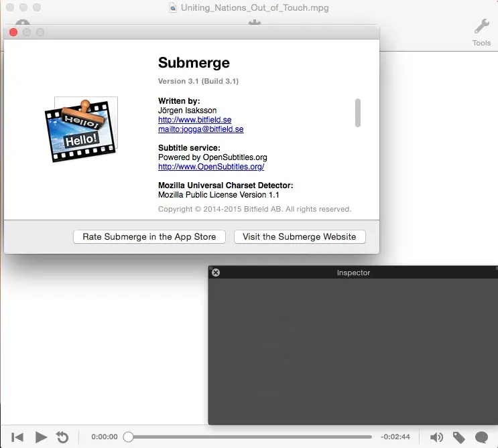Open mailto:jogga@bitfield.se email link
The image size is (498, 448).
pos(200,129)
